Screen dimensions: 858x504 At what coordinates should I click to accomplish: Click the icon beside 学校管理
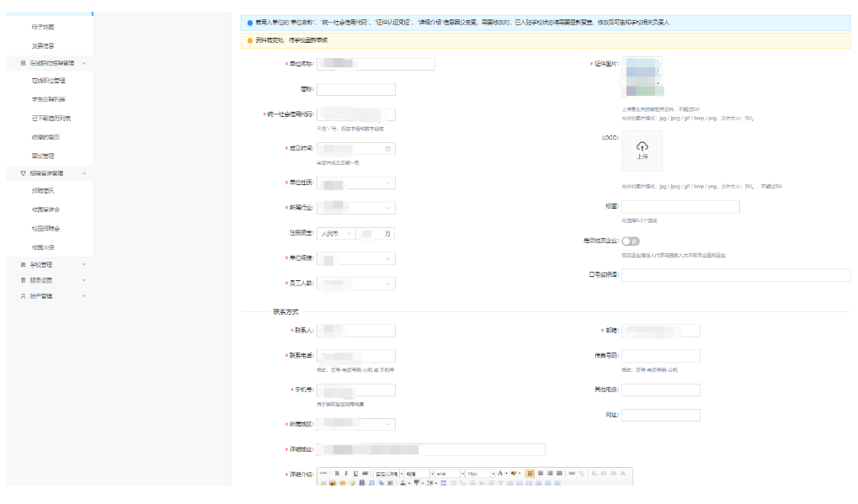tap(23, 264)
